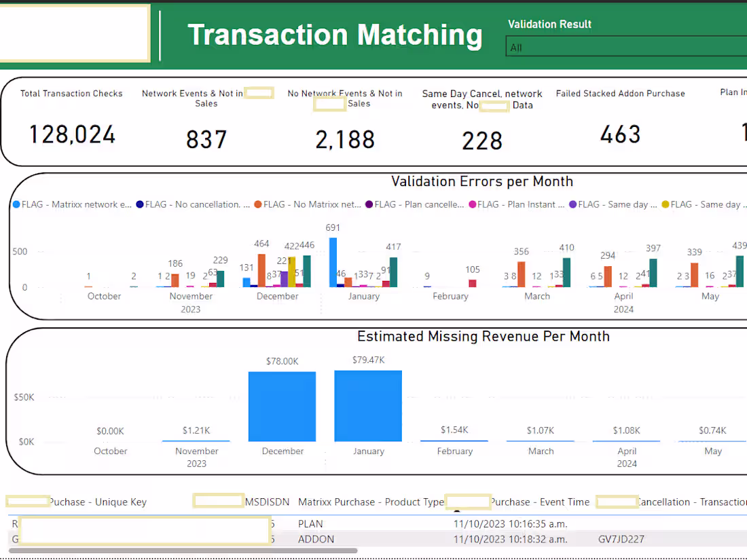Sort by "Matrixx Purchase - Product Type" column header
This screenshot has height=560, width=747.
(371, 502)
